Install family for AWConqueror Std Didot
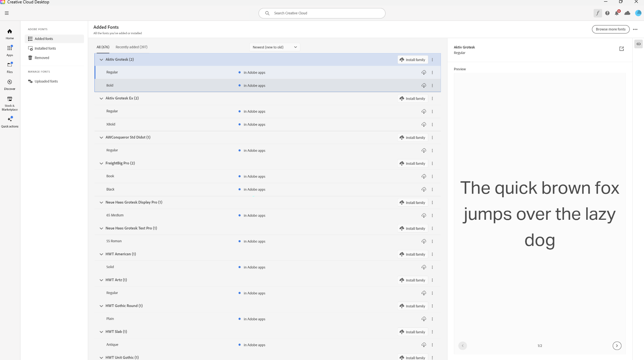Viewport: 644px width, 360px height. coord(413,138)
